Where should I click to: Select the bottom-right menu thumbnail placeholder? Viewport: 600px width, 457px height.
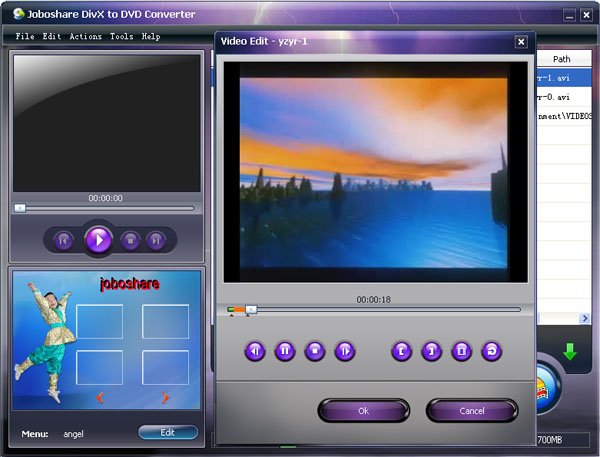(165, 367)
